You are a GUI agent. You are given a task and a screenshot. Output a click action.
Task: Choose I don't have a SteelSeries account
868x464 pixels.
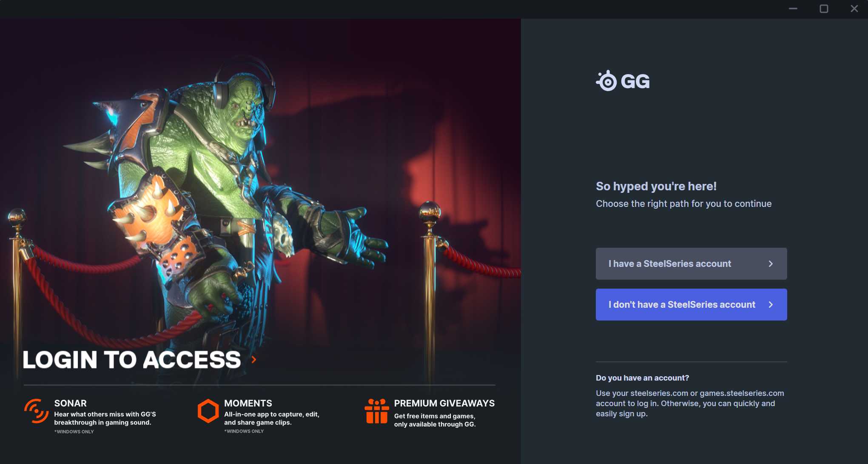coord(691,304)
